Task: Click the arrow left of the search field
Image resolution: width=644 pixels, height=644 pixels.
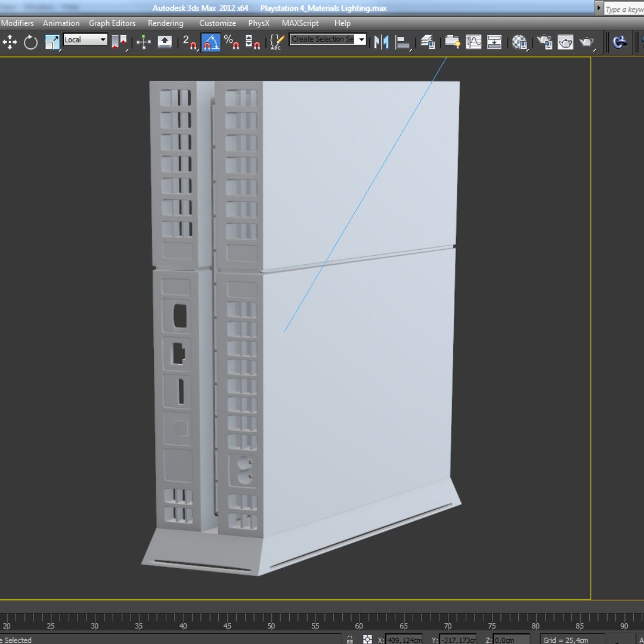Action: point(599,8)
